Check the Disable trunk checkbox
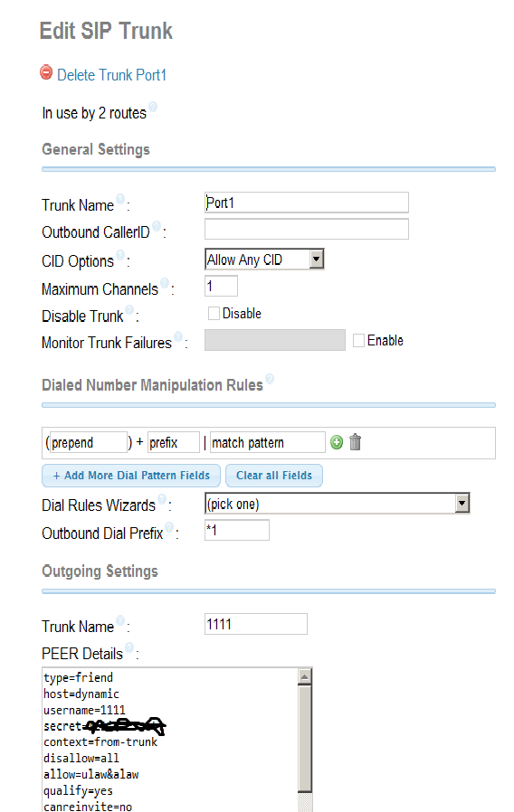 tap(214, 313)
